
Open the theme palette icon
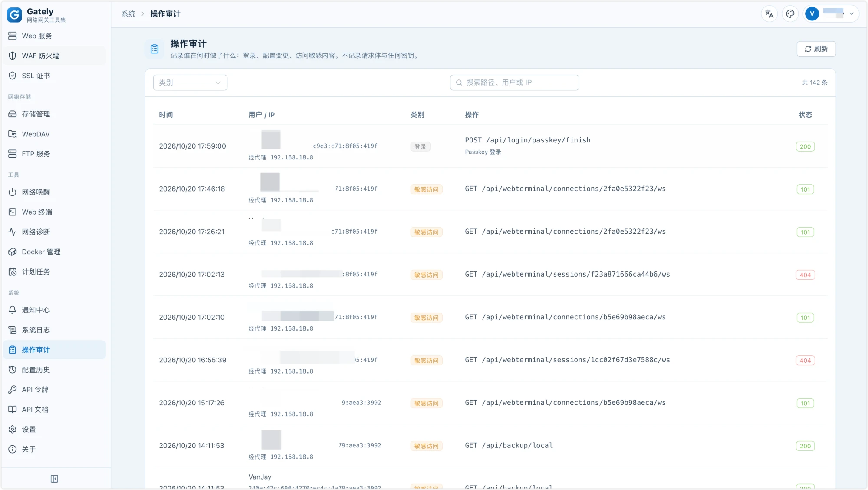click(x=790, y=14)
